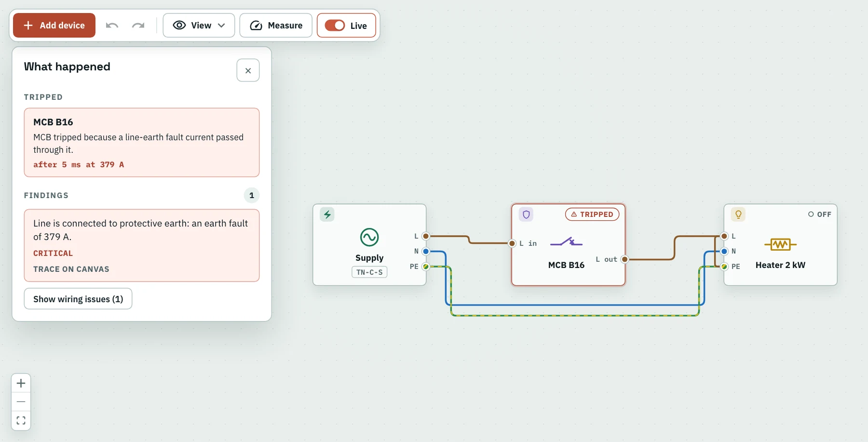Click the TRIPPED status badge
The width and height of the screenshot is (868, 442).
coord(592,214)
